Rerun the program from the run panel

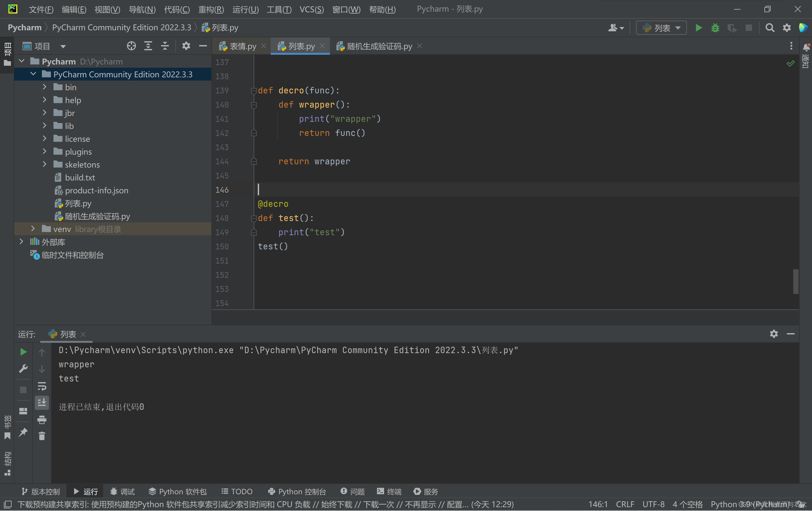pyautogui.click(x=23, y=352)
